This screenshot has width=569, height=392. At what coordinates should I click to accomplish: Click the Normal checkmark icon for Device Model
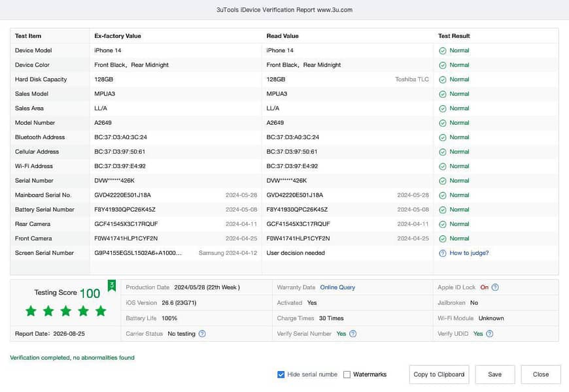tap(442, 51)
